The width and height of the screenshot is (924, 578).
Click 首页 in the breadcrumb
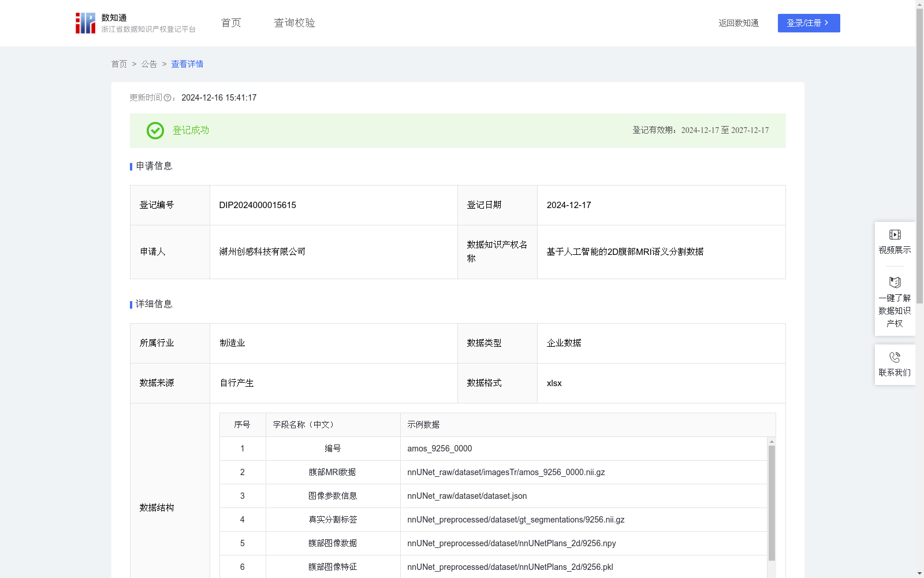click(x=119, y=64)
